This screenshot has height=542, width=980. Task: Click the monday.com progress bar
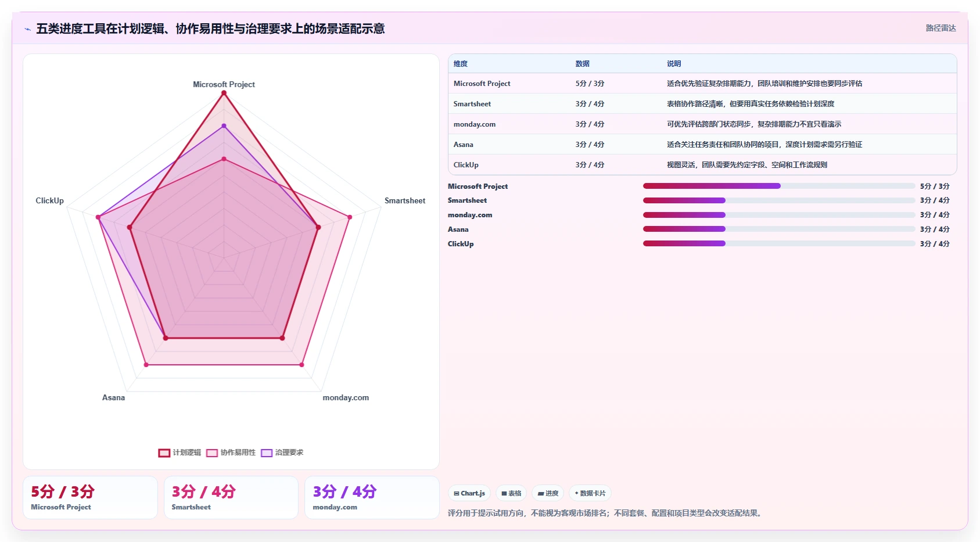[779, 215]
